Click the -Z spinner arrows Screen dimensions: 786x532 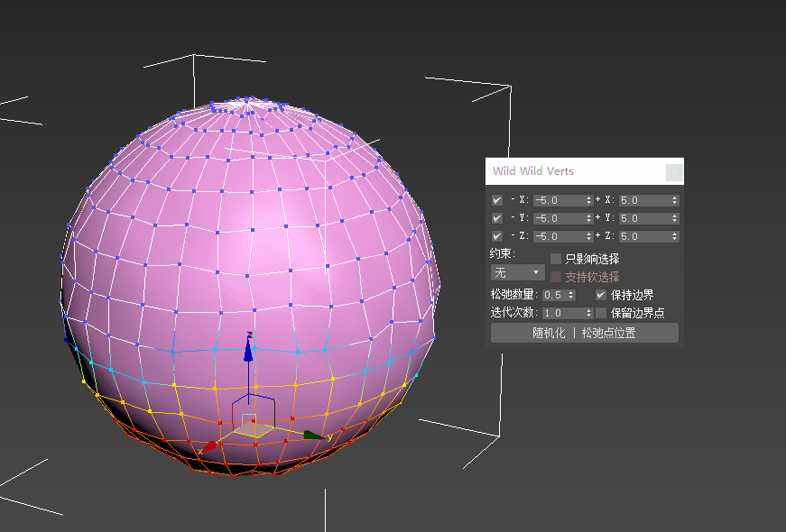(x=589, y=236)
